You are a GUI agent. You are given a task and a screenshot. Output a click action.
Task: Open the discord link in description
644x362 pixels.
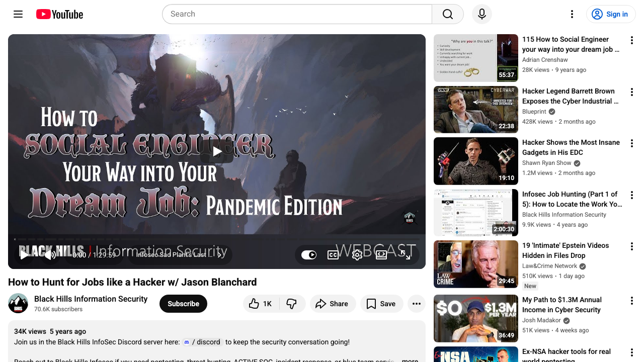(x=203, y=342)
